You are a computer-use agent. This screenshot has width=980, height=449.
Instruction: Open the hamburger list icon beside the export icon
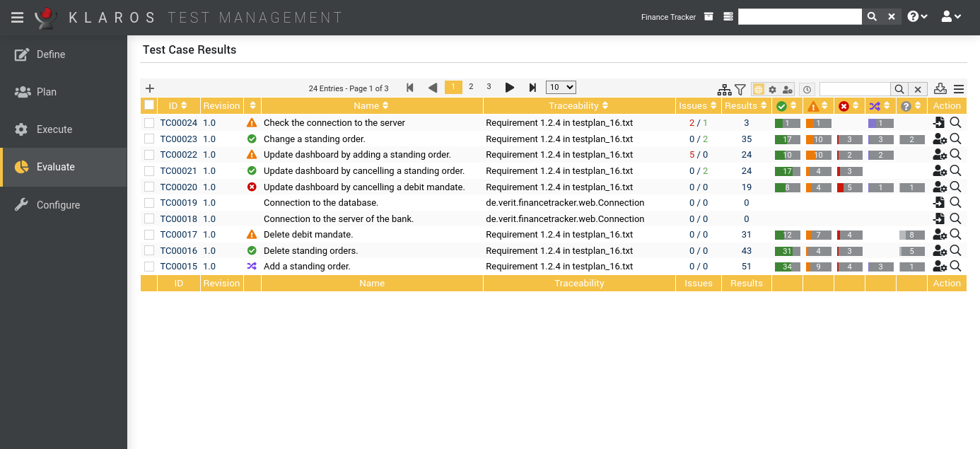959,89
